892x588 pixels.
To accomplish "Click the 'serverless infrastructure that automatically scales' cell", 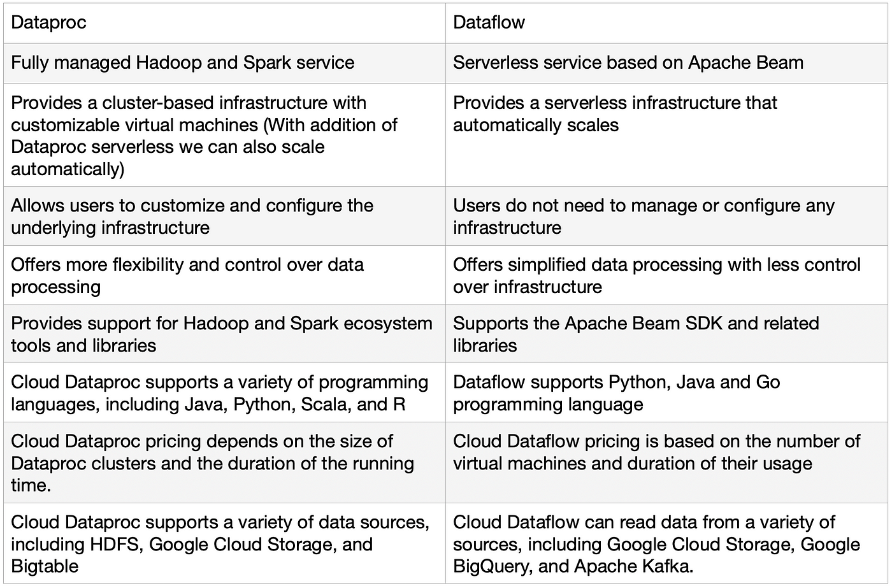I will [x=666, y=135].
